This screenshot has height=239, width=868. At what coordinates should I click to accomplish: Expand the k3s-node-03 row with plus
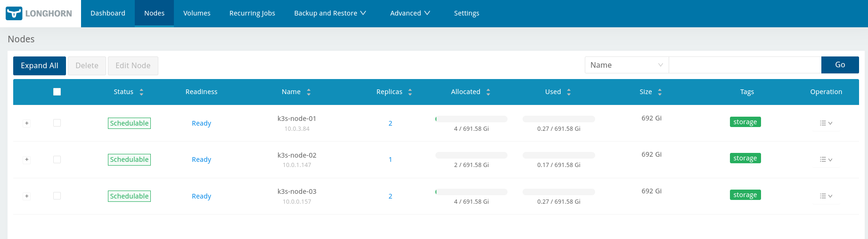27,196
